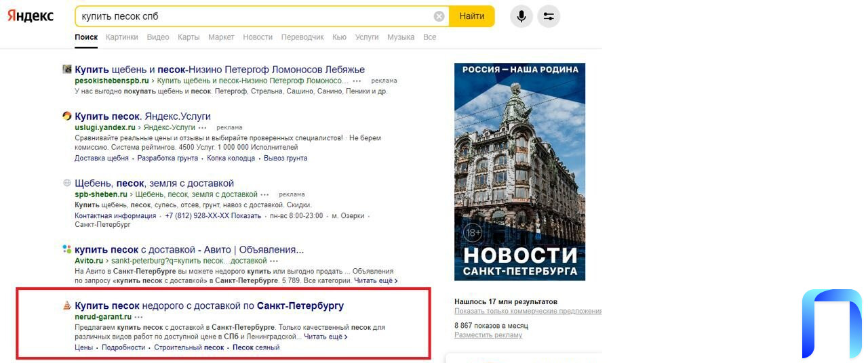Open three-dot menu for pesokishebenspb.ru result
The width and height of the screenshot is (868, 363).
coord(357,81)
